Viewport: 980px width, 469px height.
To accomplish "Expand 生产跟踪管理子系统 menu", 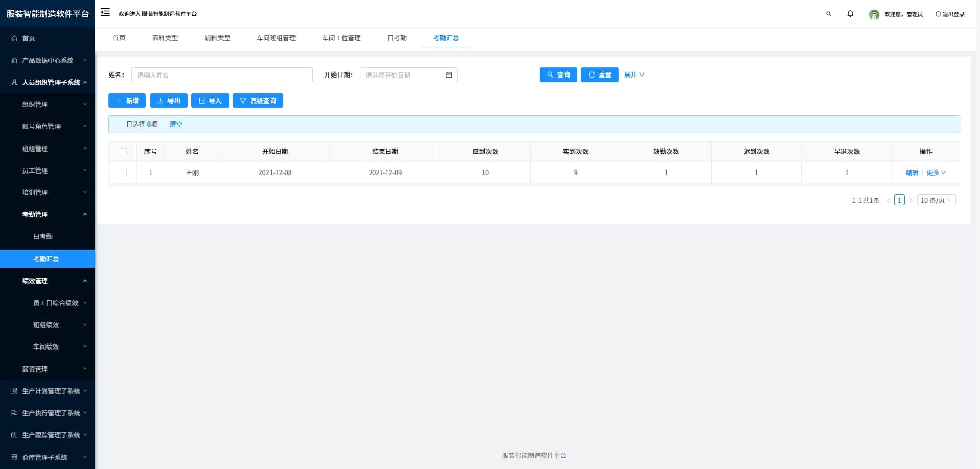I will click(47, 435).
